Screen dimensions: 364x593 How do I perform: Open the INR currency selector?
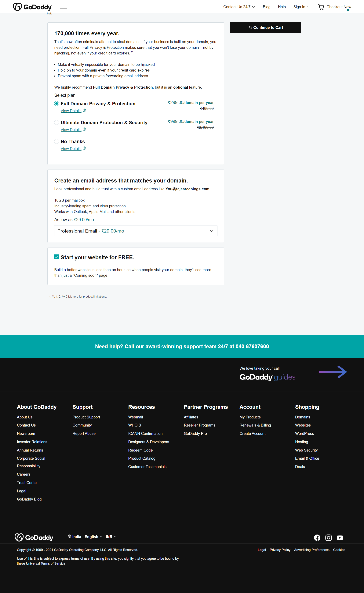tap(111, 537)
